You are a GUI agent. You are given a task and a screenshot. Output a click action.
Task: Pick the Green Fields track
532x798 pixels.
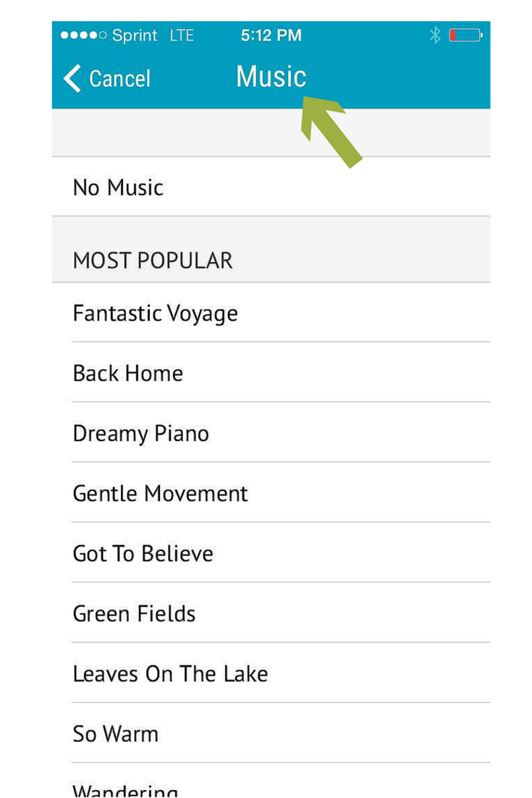[271, 613]
